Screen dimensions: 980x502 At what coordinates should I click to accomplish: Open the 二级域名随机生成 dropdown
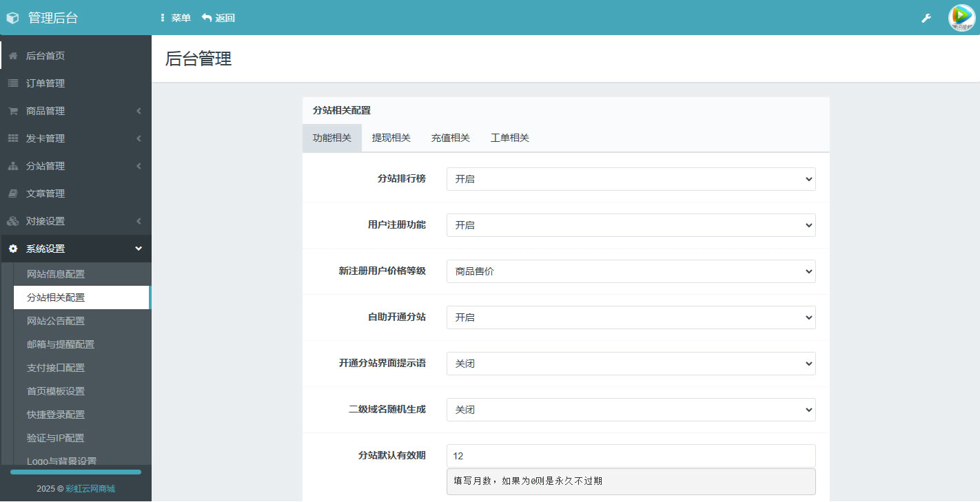(631, 410)
